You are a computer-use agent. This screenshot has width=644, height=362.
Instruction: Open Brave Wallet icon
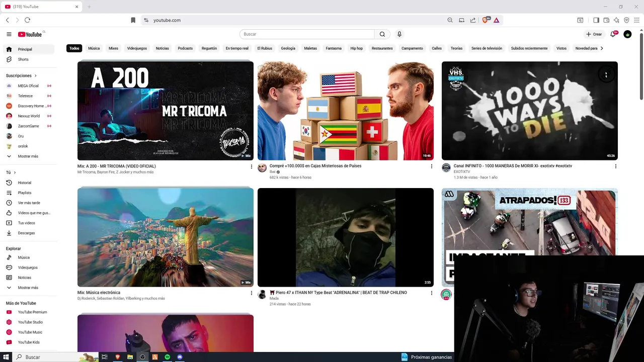pyautogui.click(x=606, y=20)
